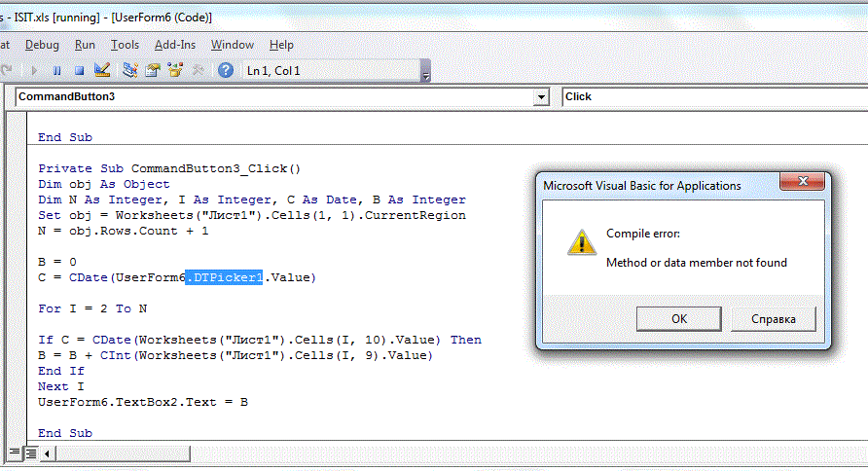Viewport: 868px width, 471px height.
Task: Click the Toolbox icon in toolbar
Action: [x=199, y=70]
